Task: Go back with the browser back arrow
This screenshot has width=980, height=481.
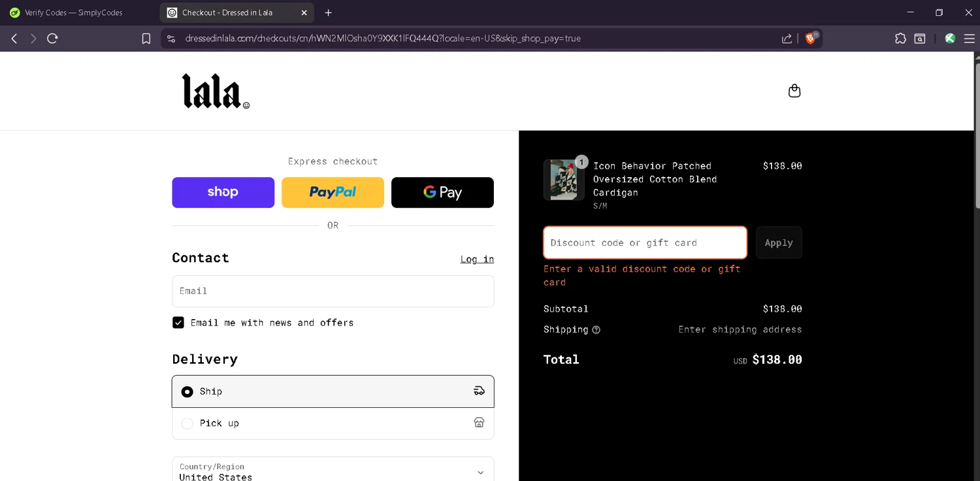Action: click(x=14, y=39)
